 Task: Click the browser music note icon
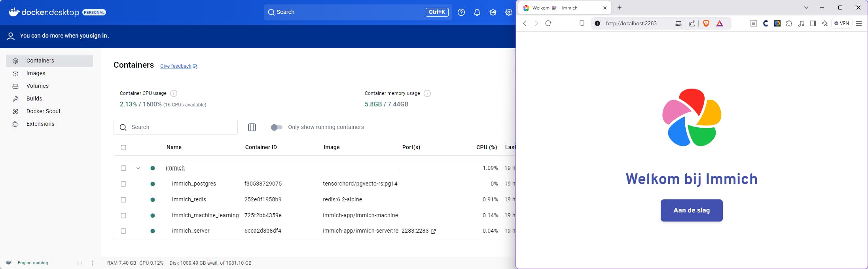pyautogui.click(x=801, y=24)
